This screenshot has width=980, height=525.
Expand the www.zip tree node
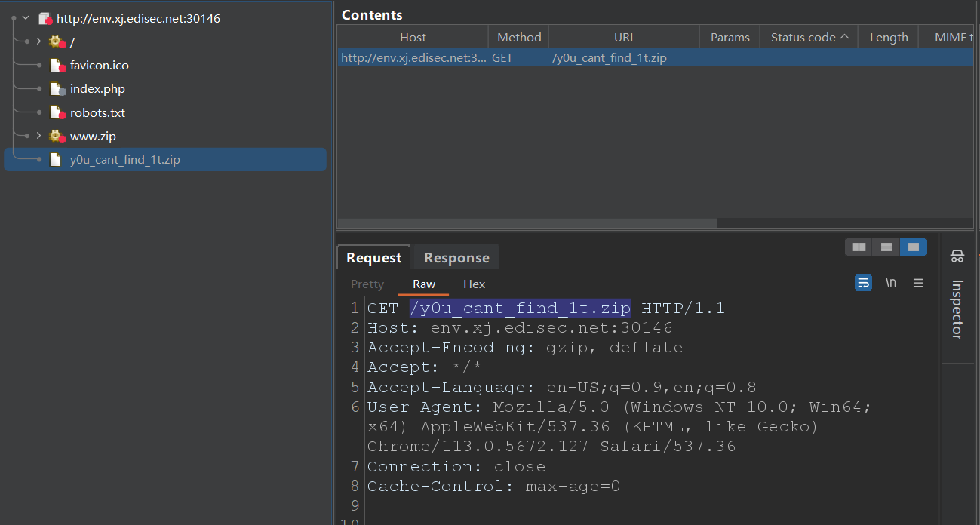tap(38, 137)
